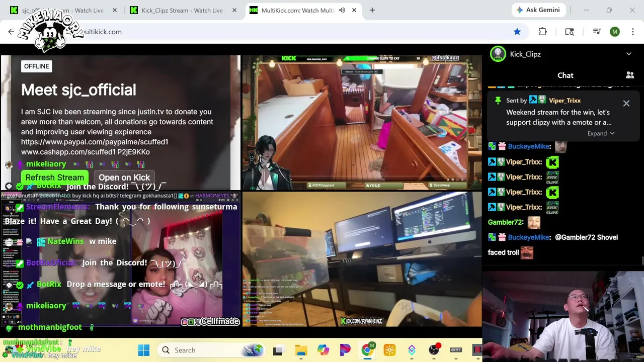Expand the Kick_Clipz chat selector dropdown

629,54
